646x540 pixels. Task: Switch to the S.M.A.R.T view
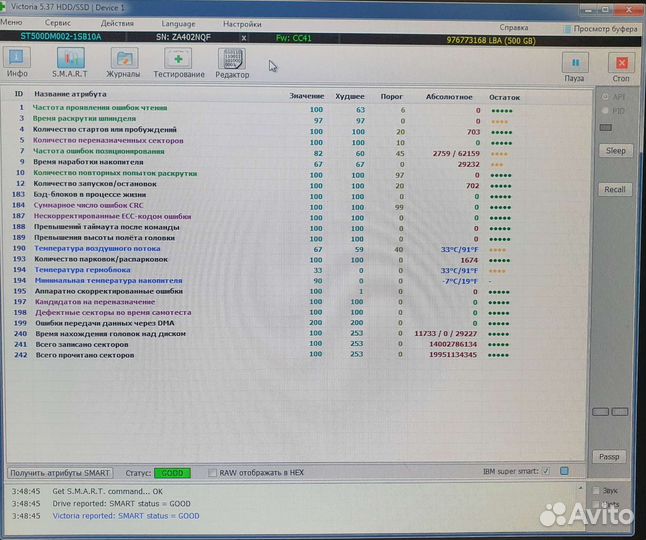[69, 62]
